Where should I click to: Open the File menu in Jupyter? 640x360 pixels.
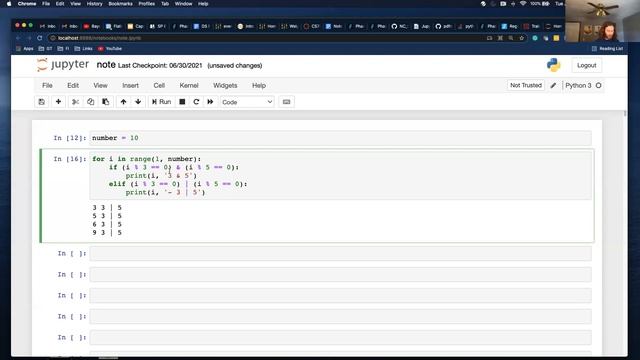tap(47, 85)
